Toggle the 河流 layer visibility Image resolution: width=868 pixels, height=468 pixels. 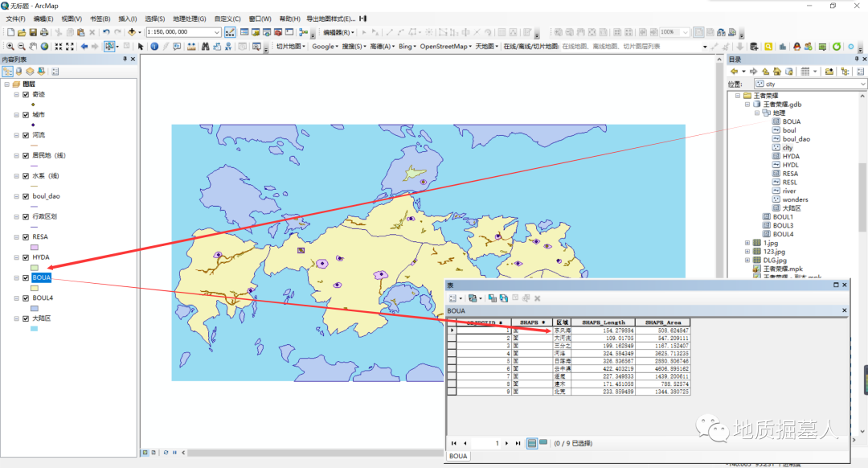point(26,135)
